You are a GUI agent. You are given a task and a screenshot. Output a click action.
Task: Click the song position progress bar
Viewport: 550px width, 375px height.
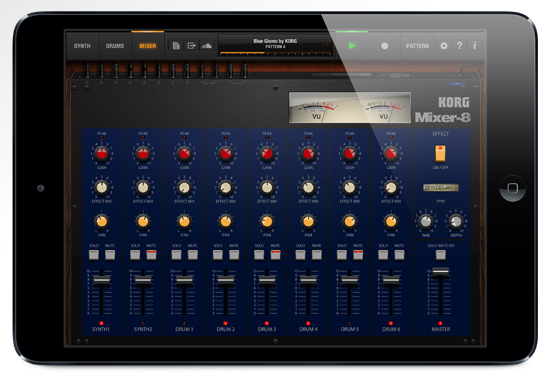pyautogui.click(x=275, y=54)
